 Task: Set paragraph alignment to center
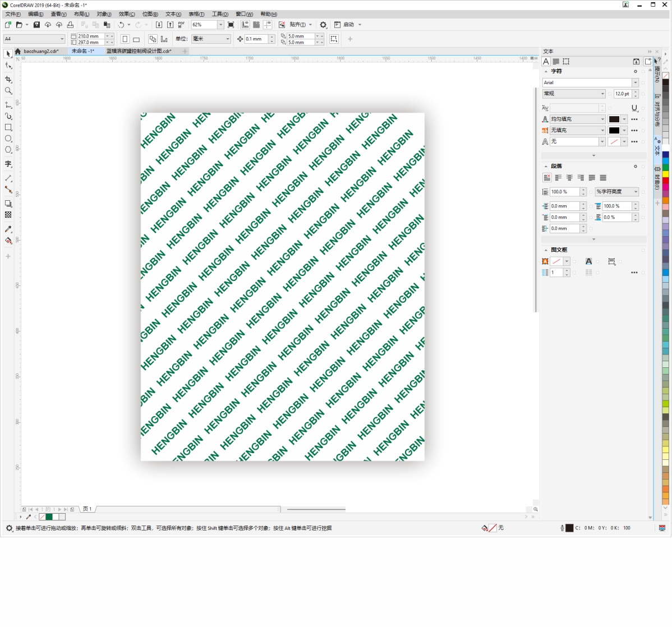[x=569, y=177]
